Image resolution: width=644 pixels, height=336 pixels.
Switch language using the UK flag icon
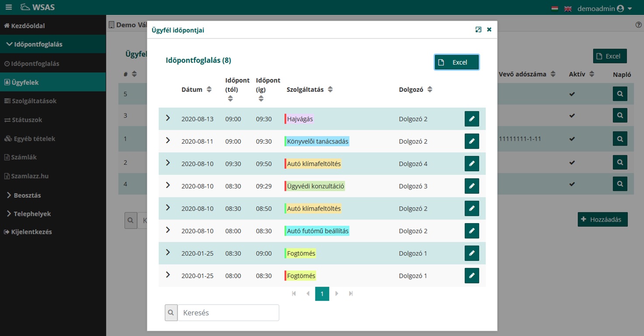[x=568, y=8]
